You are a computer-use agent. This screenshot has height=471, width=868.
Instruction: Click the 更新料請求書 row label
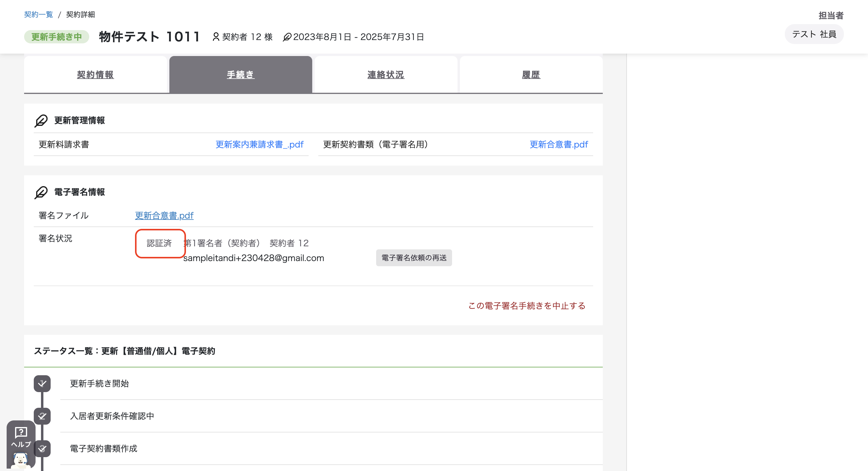point(64,145)
